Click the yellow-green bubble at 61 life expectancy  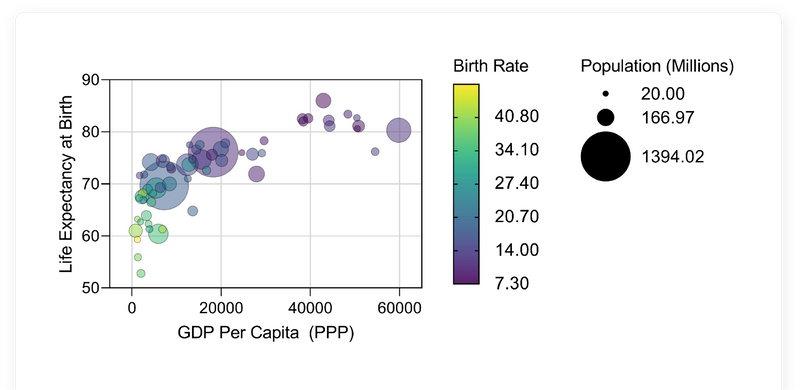[x=135, y=231]
